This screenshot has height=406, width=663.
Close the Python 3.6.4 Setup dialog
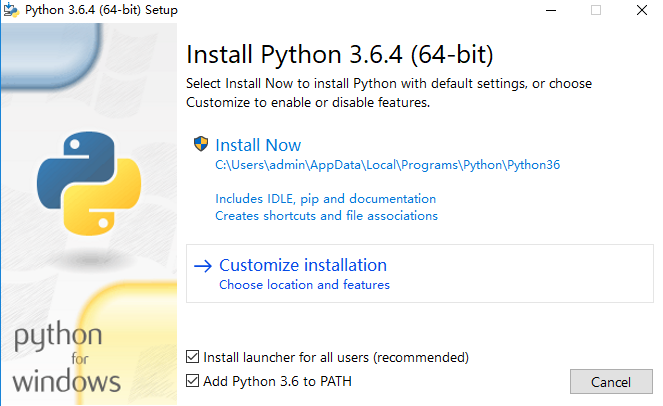coord(641,10)
